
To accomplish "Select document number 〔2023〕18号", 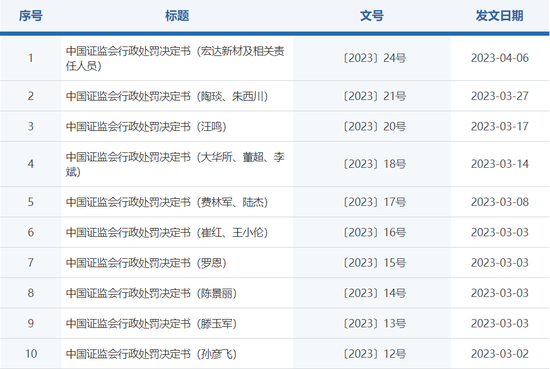I will pos(375,164).
